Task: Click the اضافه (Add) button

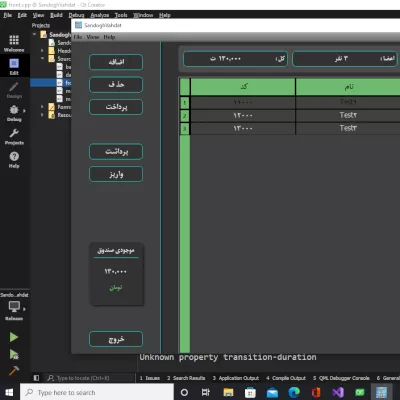Action: click(x=116, y=62)
